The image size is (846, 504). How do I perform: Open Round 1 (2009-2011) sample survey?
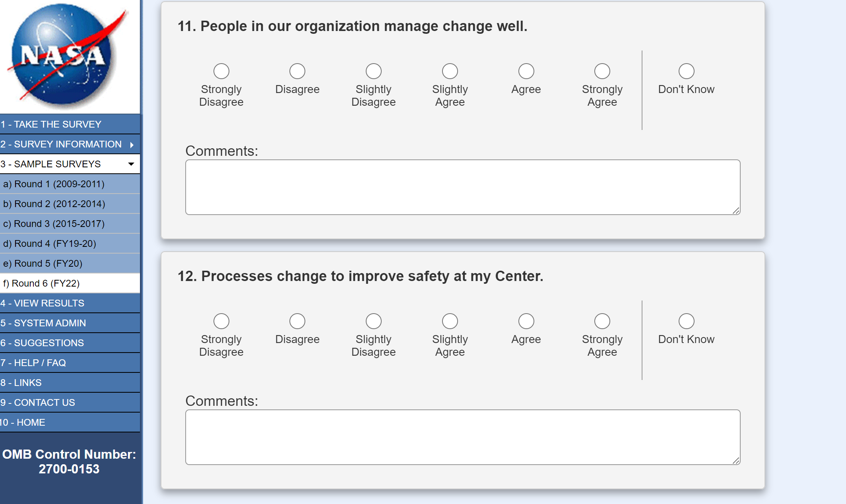(x=54, y=184)
